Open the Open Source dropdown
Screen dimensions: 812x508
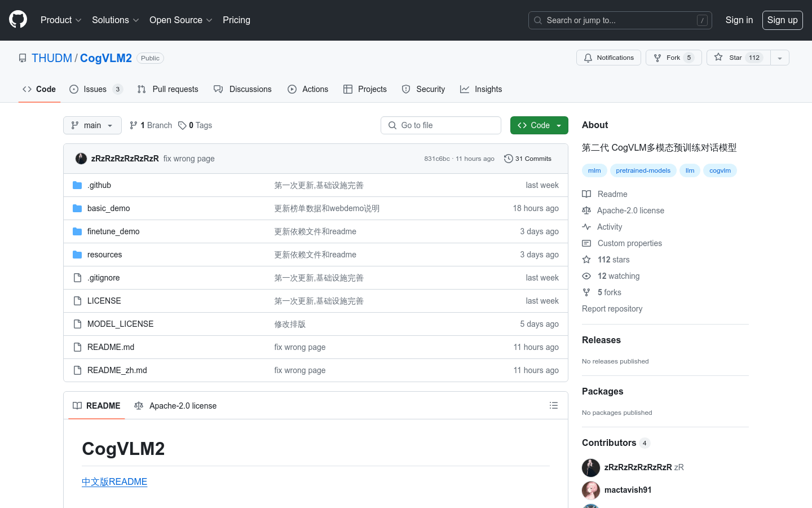click(180, 20)
